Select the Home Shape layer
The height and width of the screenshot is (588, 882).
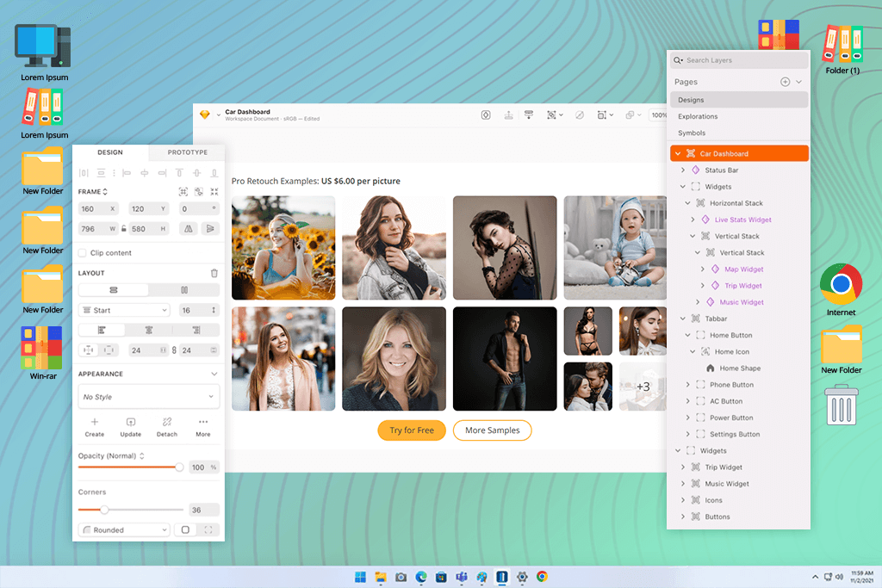(733, 368)
